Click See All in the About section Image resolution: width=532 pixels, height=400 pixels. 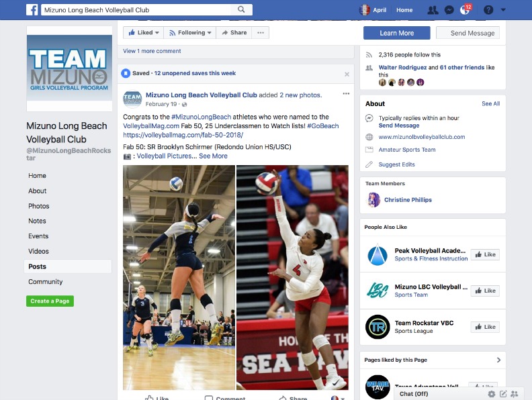490,104
